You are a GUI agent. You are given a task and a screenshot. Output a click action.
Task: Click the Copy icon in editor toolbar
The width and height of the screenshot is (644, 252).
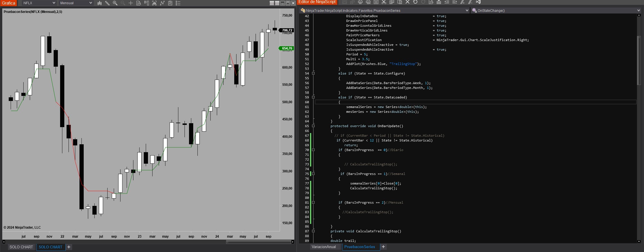(392, 2)
